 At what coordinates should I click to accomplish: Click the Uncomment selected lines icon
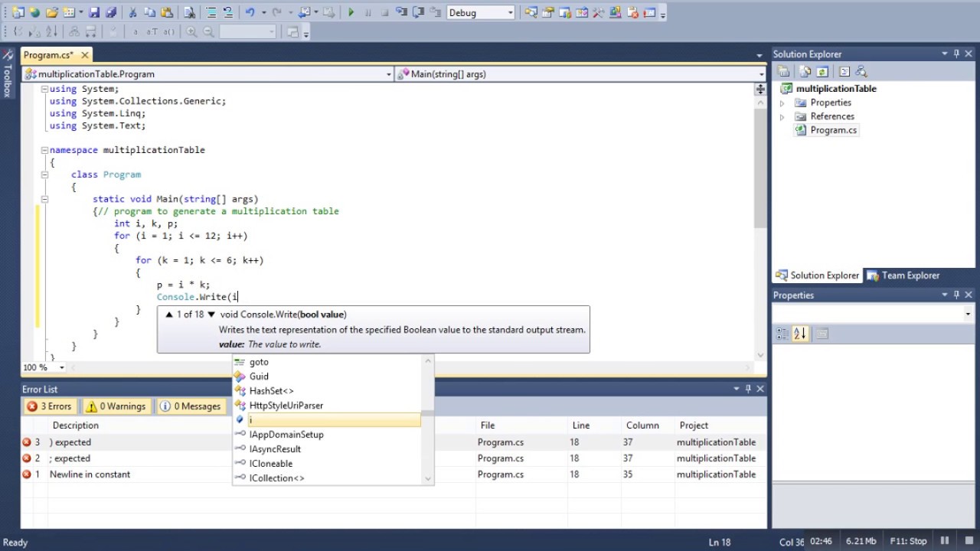[228, 12]
